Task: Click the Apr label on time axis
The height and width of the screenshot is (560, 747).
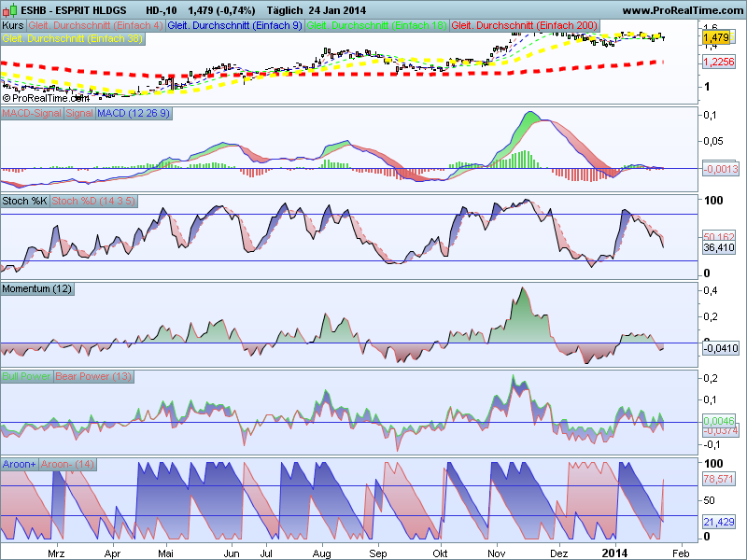Action: point(112,553)
